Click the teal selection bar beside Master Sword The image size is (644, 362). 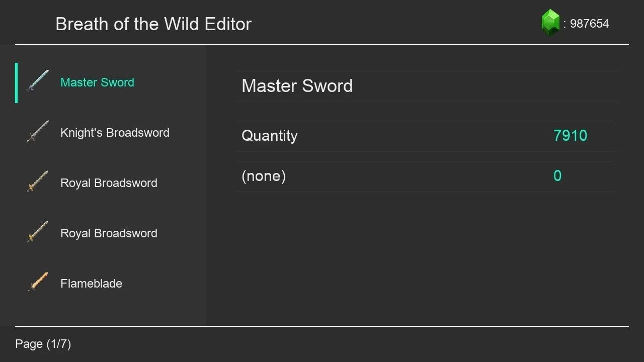point(17,83)
